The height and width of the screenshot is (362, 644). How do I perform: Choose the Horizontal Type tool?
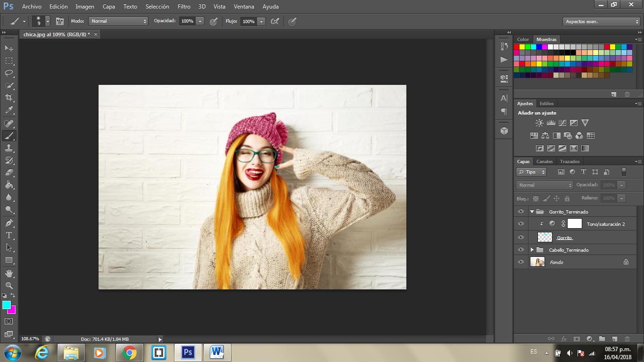[9, 235]
